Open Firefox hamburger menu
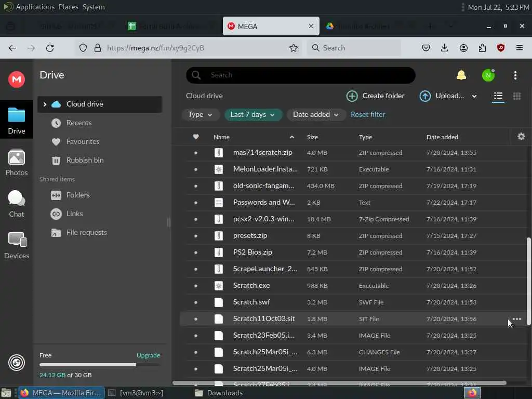This screenshot has width=532, height=399. [x=520, y=48]
